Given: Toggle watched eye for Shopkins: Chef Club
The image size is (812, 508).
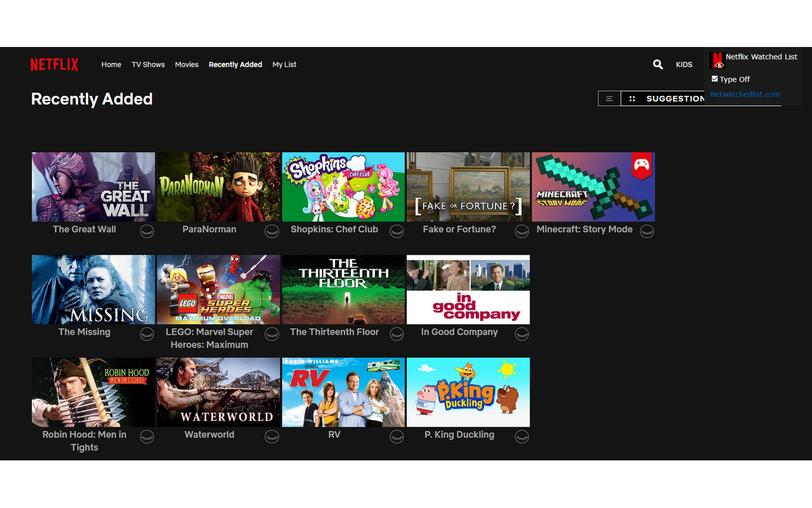Looking at the screenshot, I should [x=397, y=231].
